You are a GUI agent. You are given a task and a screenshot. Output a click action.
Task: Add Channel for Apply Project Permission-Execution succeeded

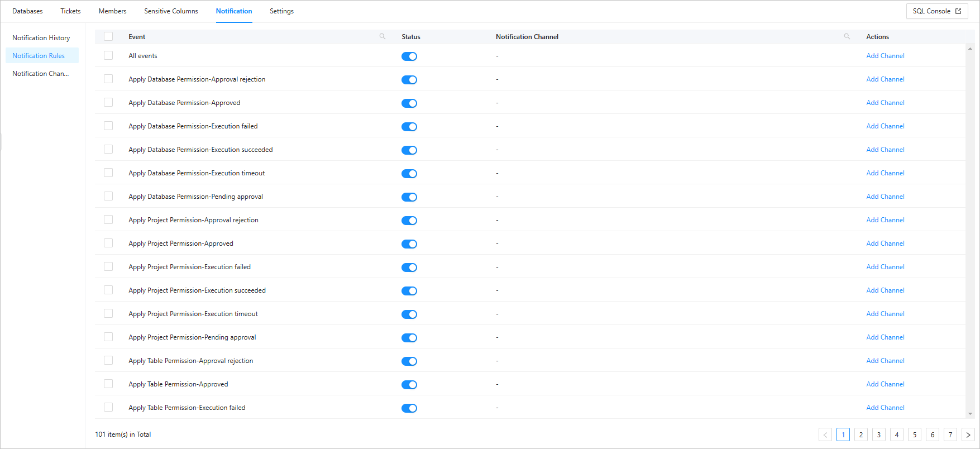point(885,290)
